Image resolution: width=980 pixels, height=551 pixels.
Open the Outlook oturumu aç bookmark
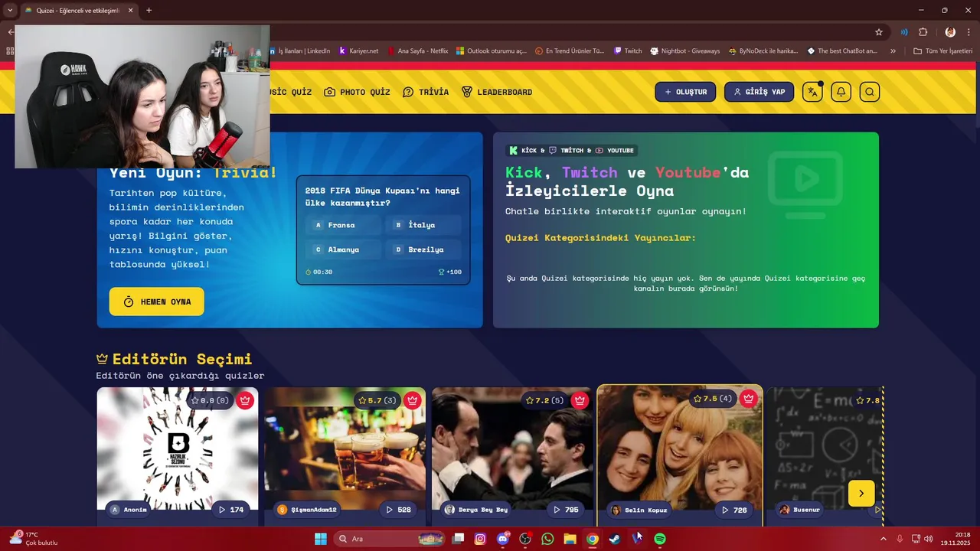coord(492,51)
